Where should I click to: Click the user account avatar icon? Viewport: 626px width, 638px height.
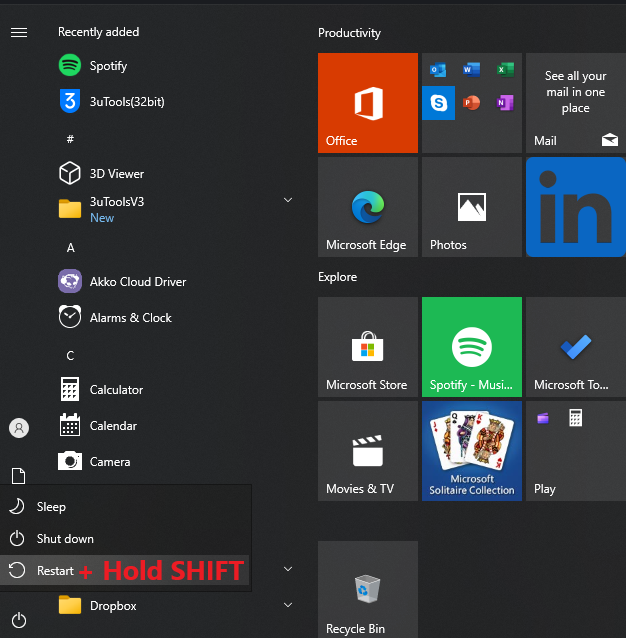tap(18, 428)
